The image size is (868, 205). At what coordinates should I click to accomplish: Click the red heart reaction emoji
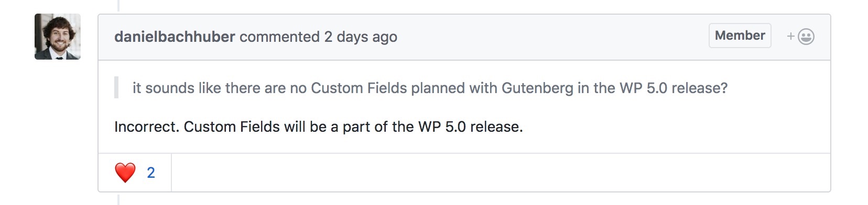[125, 173]
